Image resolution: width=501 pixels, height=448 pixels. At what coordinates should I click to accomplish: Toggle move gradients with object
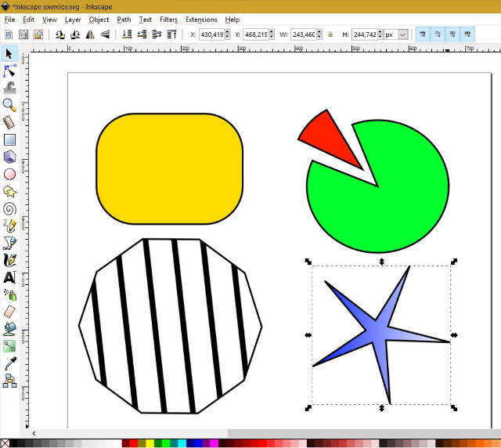(x=452, y=34)
